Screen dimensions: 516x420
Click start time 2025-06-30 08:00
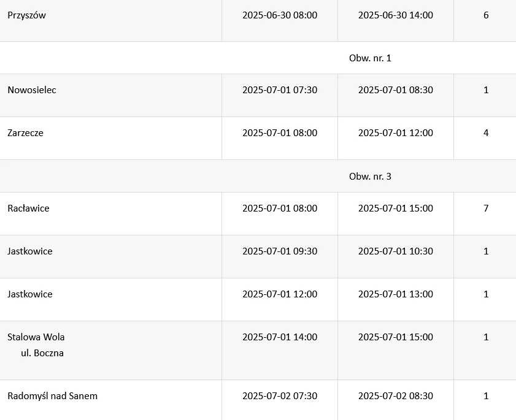click(x=280, y=15)
